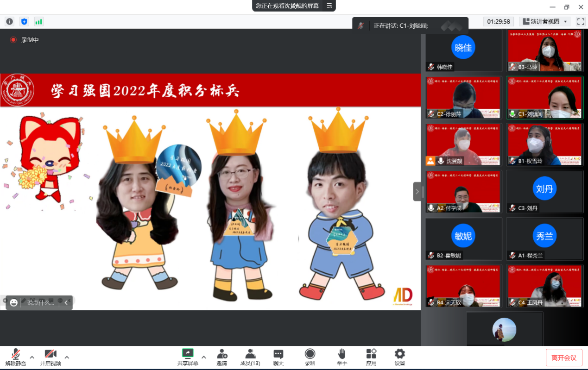
Task: Click the meeting info icon
Action: [x=9, y=21]
